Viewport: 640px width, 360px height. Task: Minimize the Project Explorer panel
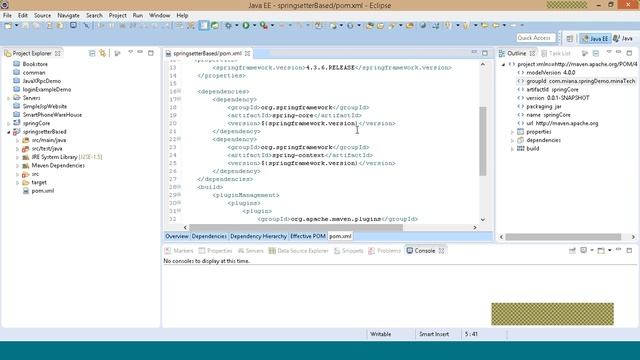(x=140, y=52)
